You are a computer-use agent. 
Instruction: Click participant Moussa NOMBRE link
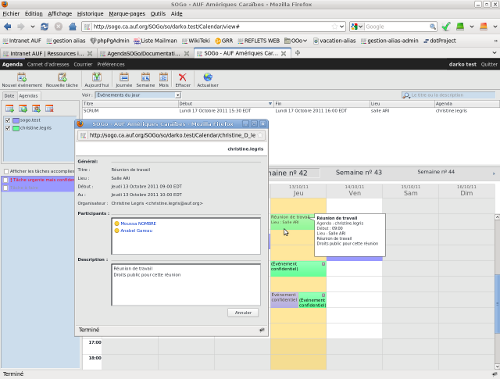[138, 223]
